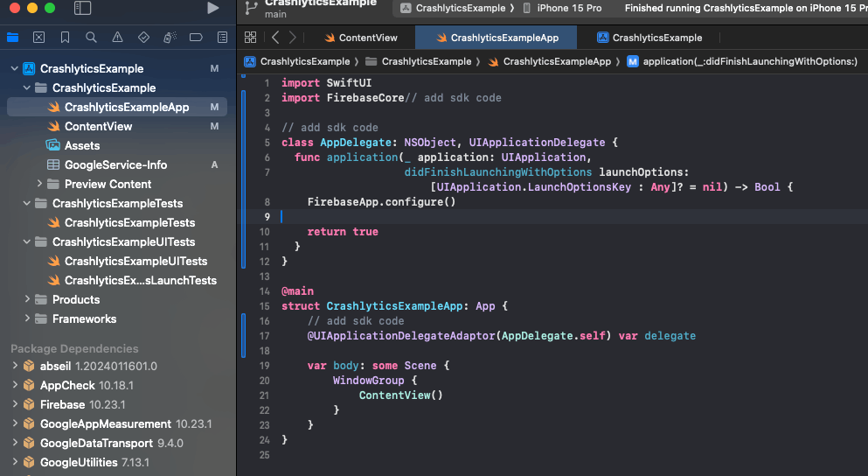
Task: Click the Assets catalog icon
Action: (53, 145)
